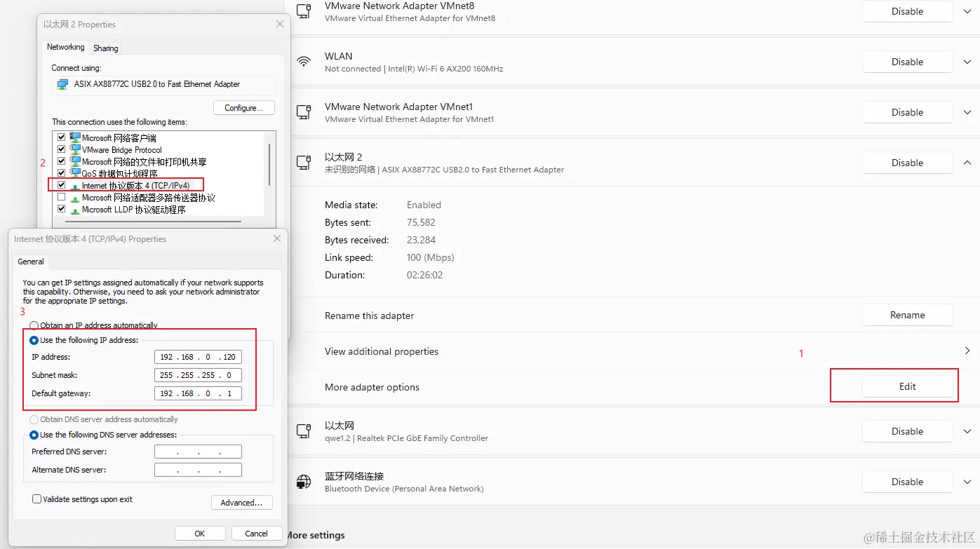Click the Subnet mask field
Viewport: 980px width, 549px height.
(x=198, y=375)
